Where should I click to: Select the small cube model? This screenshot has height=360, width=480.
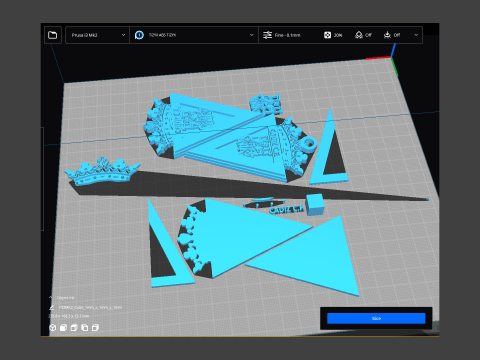click(314, 204)
